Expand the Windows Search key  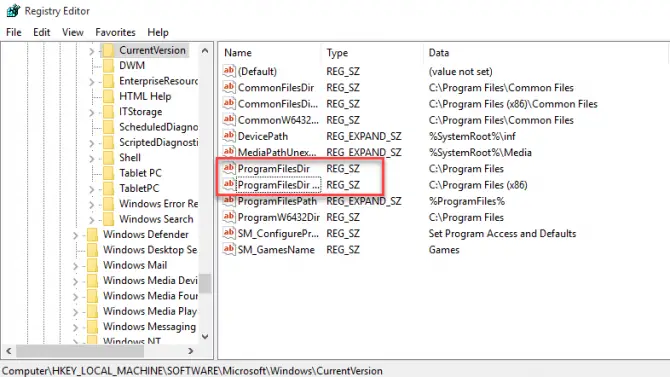[91, 220]
